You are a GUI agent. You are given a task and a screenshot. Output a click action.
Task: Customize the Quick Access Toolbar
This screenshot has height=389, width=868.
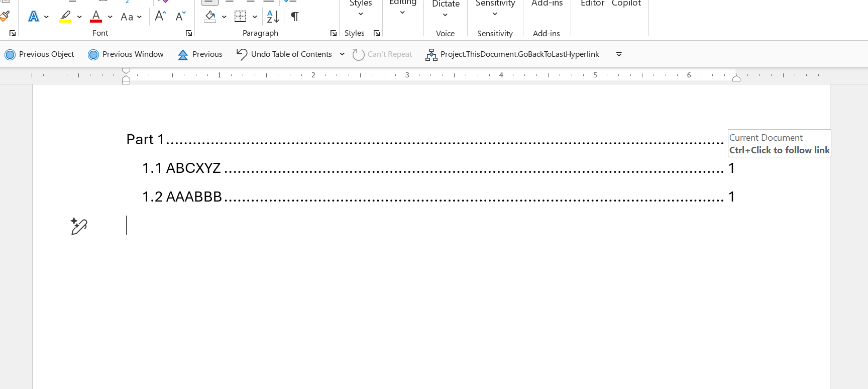point(619,54)
